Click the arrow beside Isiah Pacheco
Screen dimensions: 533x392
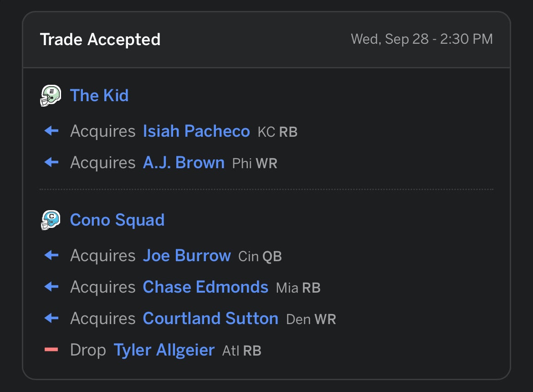click(x=51, y=132)
